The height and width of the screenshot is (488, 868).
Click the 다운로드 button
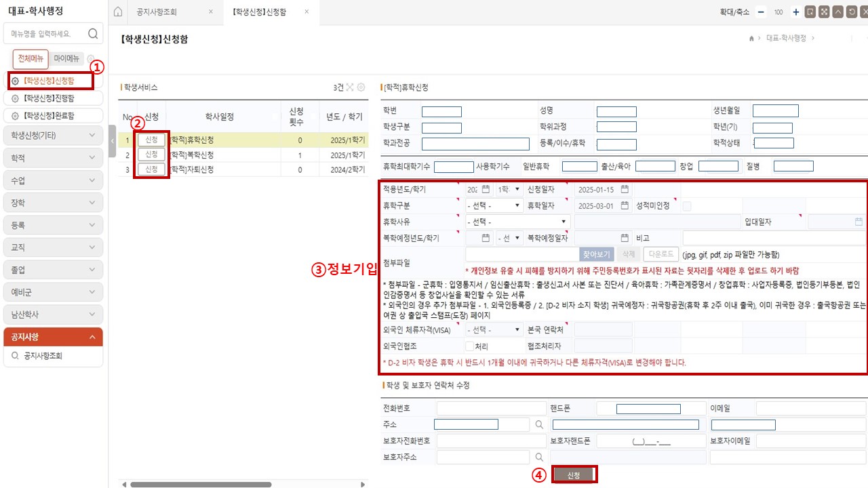(x=660, y=255)
